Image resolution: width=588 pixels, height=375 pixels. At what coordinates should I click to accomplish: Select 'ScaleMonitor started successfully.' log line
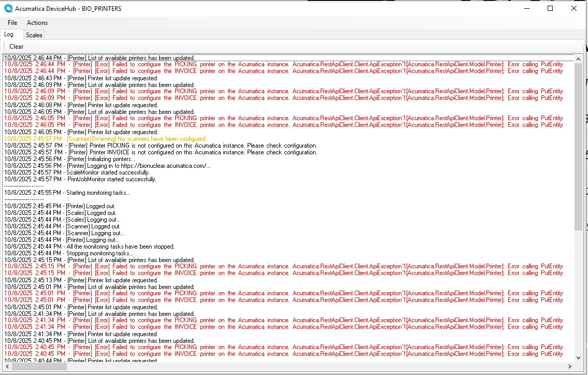click(x=77, y=172)
